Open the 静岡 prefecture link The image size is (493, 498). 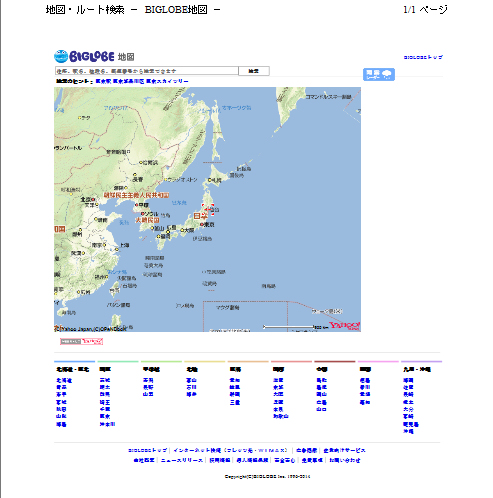[x=235, y=394]
